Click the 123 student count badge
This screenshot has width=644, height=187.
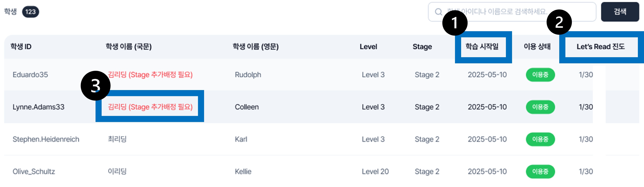(x=30, y=12)
